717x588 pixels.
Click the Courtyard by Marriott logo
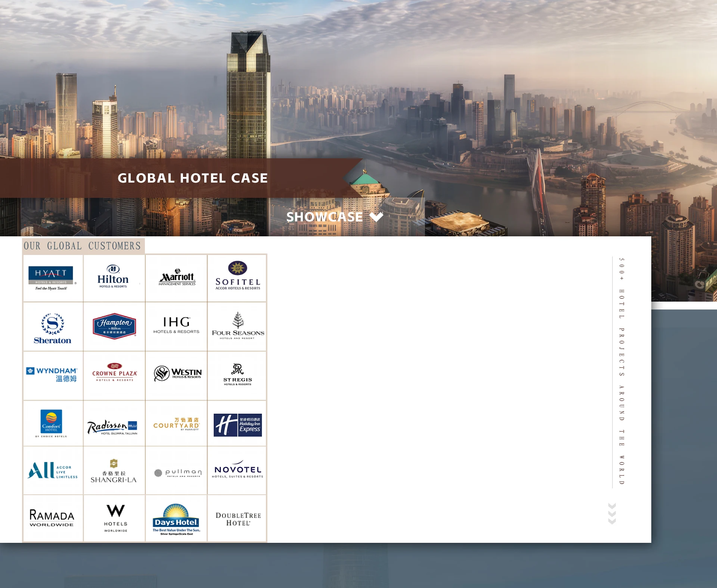(x=176, y=424)
